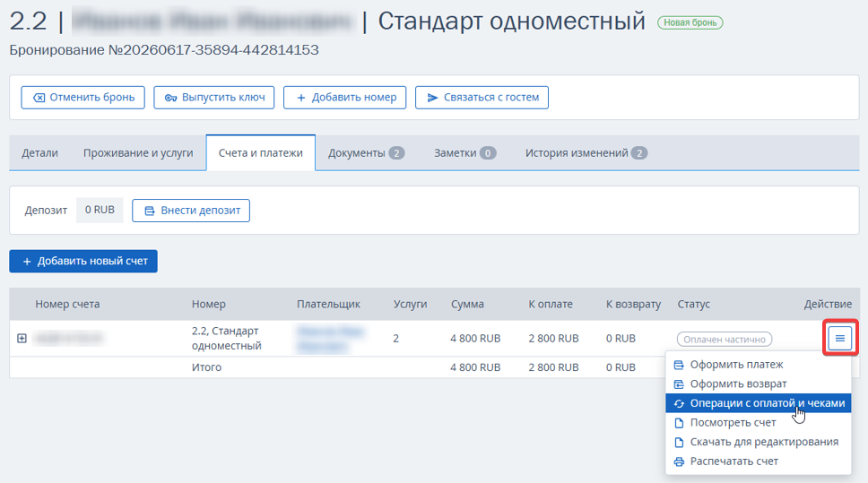Click the Плательщик column header
Viewport: 868px width, 483px height.
(x=328, y=305)
